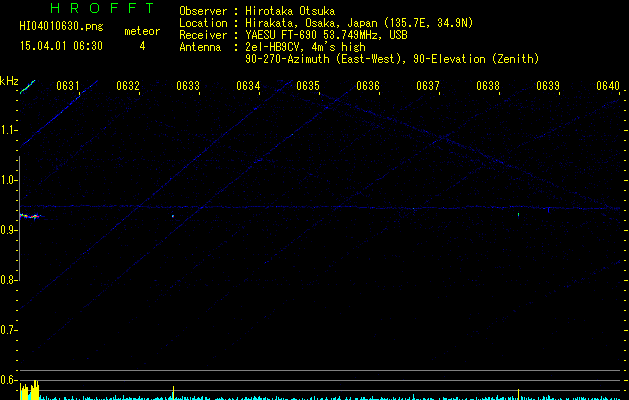629x400 pixels.
Task: Select the filename HI04010630.png
Action: pos(61,27)
